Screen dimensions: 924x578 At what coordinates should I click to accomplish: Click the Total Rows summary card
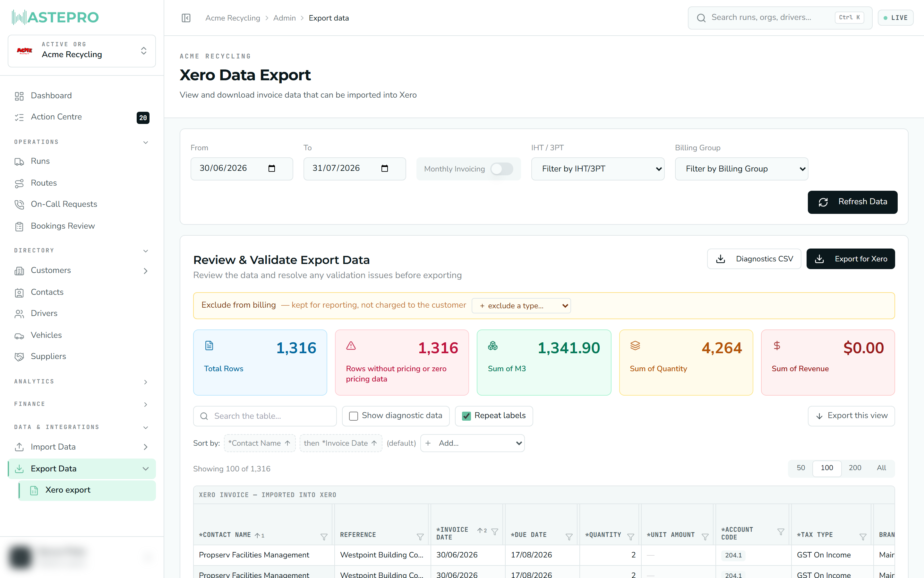pos(260,363)
